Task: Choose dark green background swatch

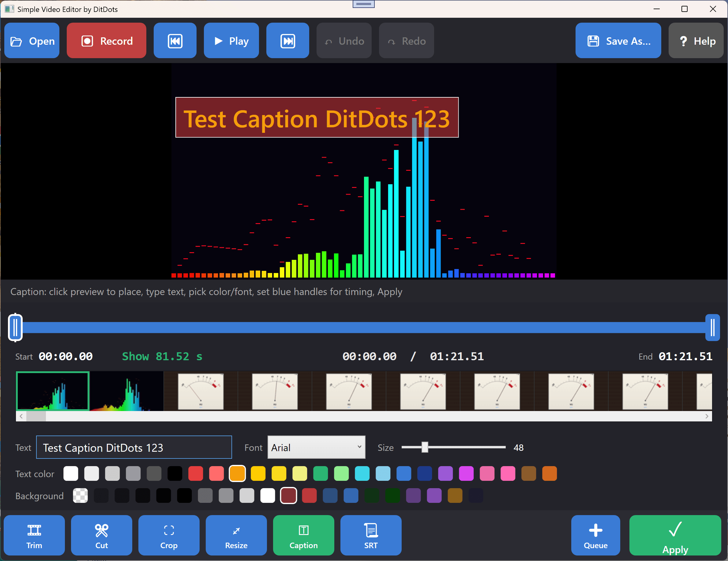Action: click(x=393, y=496)
